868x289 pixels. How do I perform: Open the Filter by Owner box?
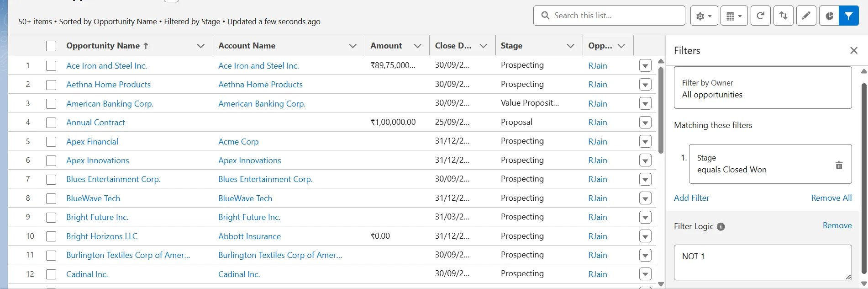[x=763, y=88]
